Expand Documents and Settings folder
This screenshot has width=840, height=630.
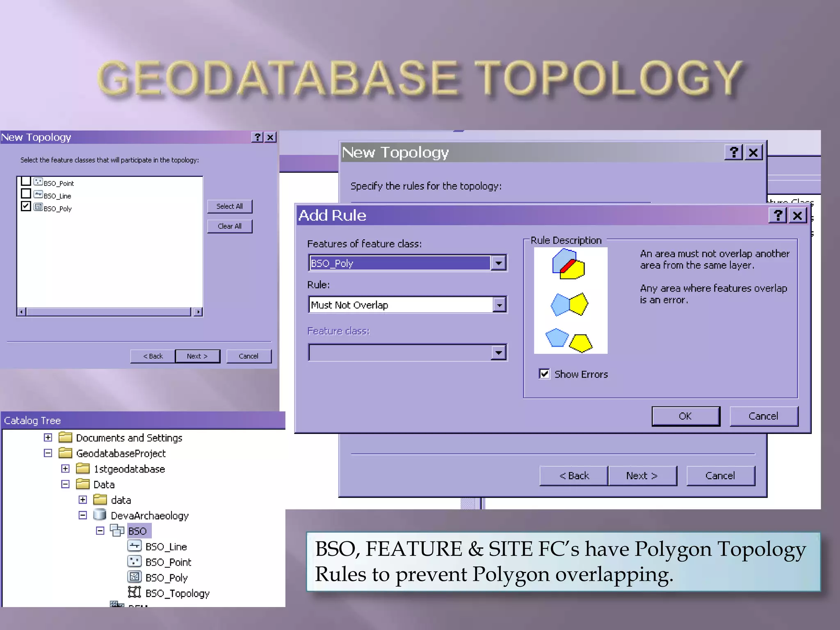coord(48,437)
